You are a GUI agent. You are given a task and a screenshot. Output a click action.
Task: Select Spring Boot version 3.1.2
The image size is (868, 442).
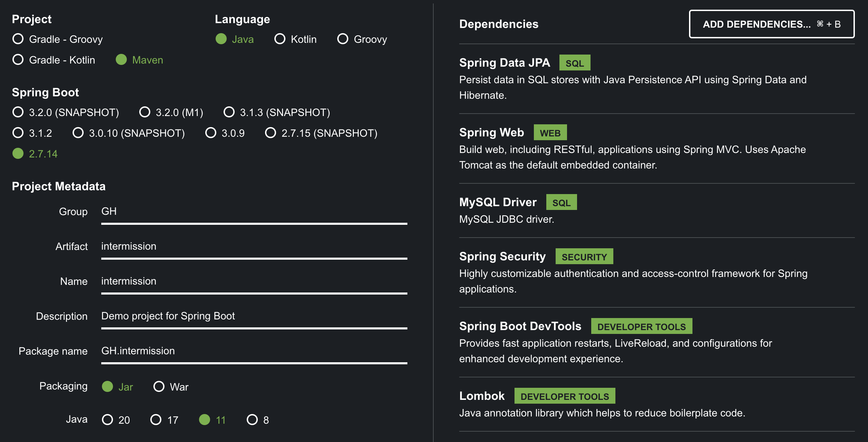click(x=18, y=133)
